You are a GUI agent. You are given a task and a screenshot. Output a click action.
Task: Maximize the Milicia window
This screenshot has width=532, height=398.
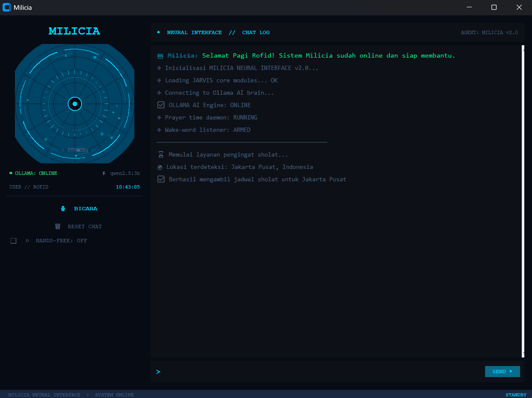point(494,7)
